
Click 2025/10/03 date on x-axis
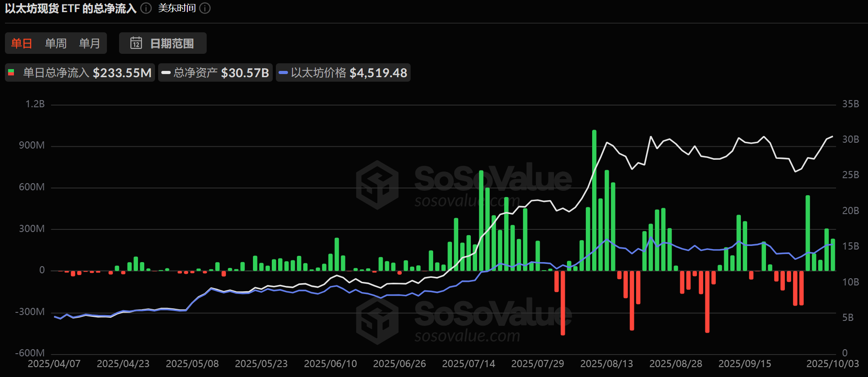(x=832, y=364)
